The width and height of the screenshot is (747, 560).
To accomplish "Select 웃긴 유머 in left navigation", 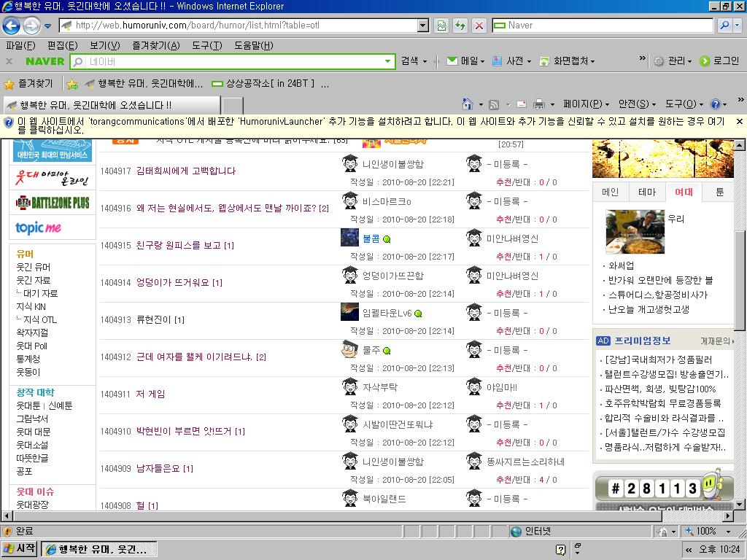I will (34, 268).
